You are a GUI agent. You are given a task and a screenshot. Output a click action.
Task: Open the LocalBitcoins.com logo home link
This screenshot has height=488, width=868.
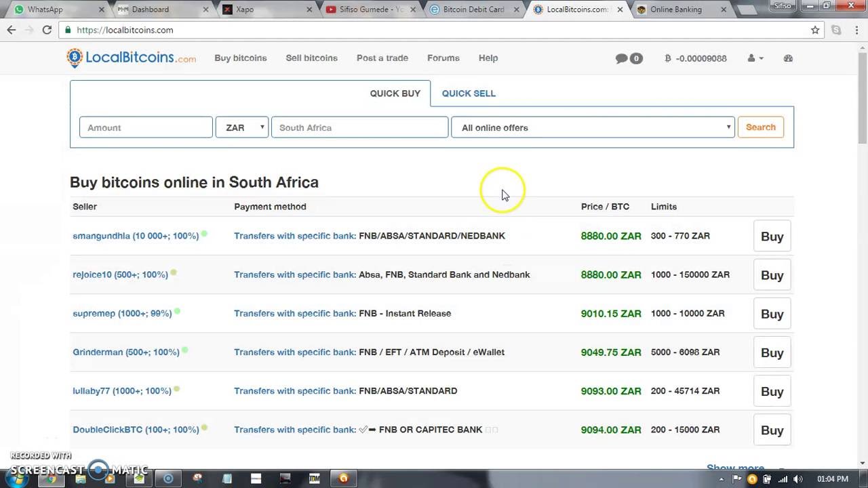point(132,58)
